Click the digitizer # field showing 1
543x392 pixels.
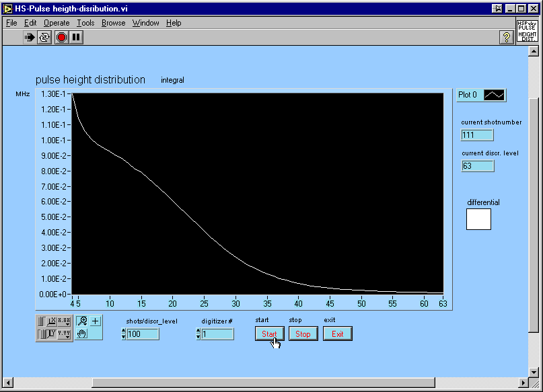click(x=217, y=334)
